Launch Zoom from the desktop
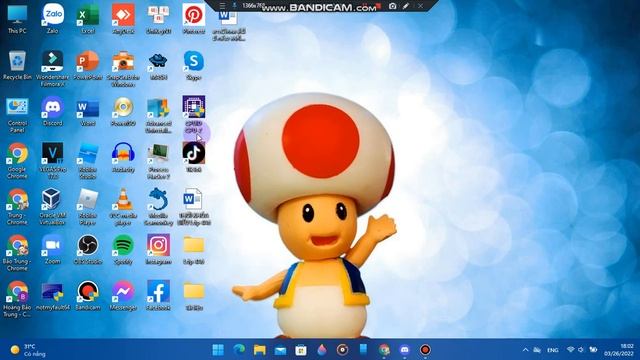Viewport: 640px width, 360px height. point(53,250)
